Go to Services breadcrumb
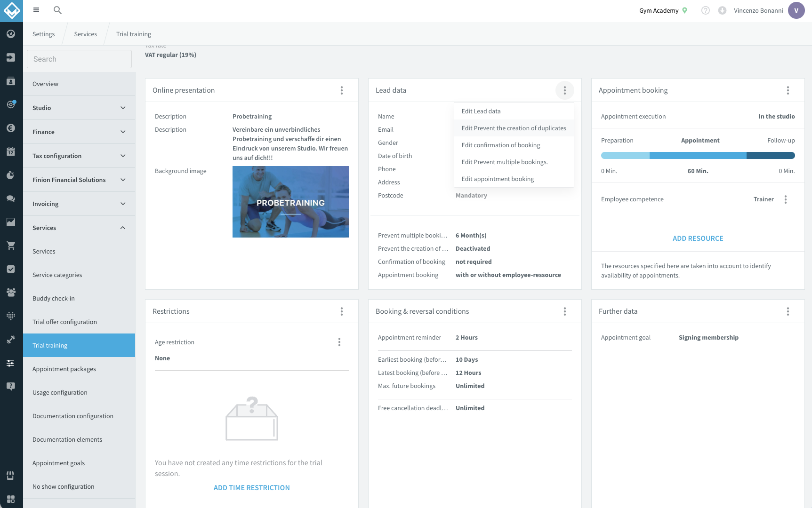Image resolution: width=812 pixels, height=508 pixels. tap(85, 34)
